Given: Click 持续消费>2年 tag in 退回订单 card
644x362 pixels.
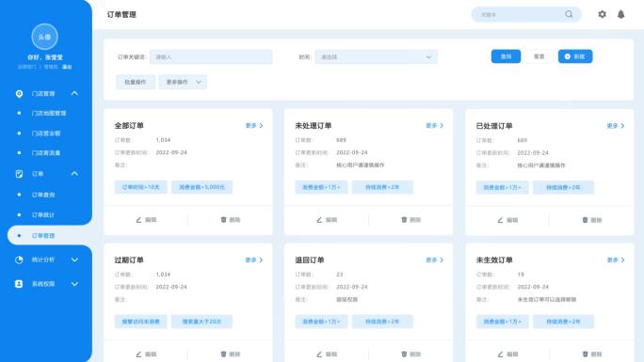Looking at the screenshot, I should tap(382, 322).
